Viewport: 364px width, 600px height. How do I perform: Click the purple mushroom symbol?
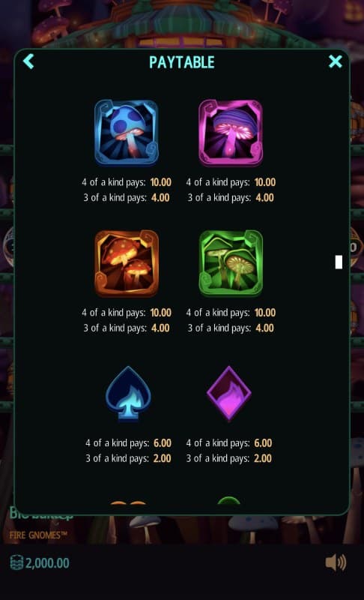(x=231, y=133)
